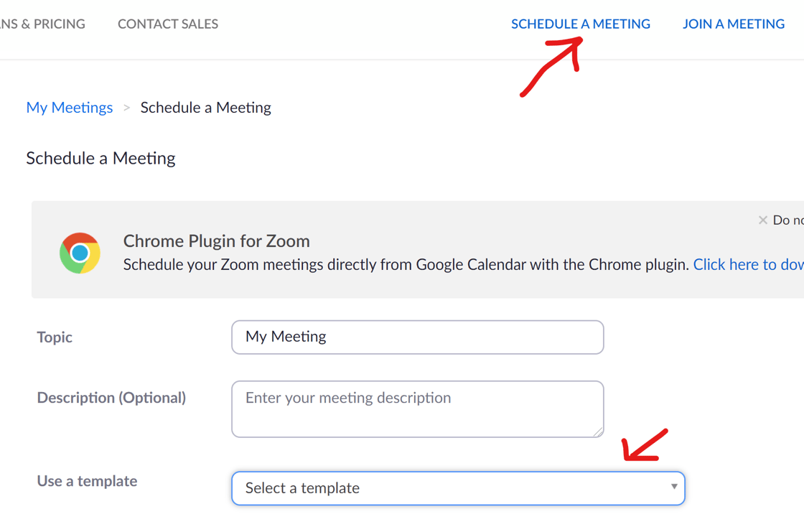Image resolution: width=804 pixels, height=532 pixels.
Task: Follow the 'Click here to download' link
Action: pyautogui.click(x=749, y=265)
